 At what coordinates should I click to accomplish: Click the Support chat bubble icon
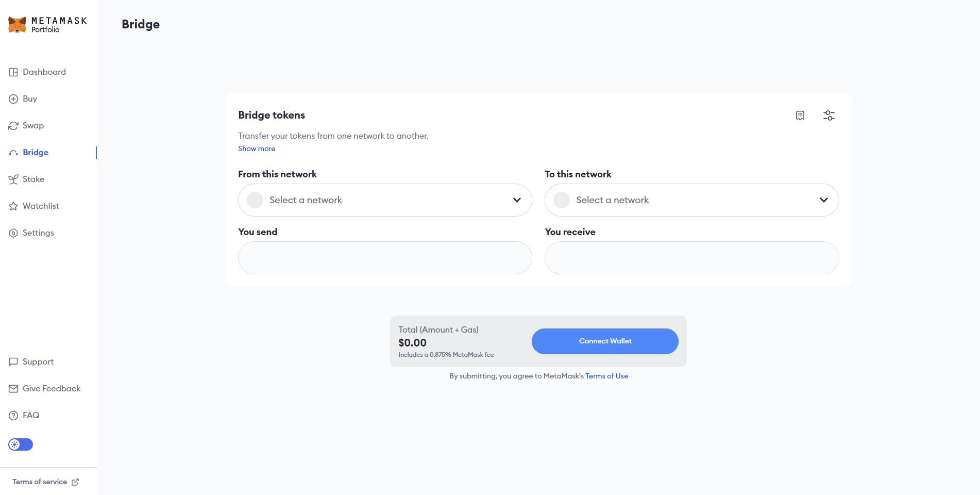pyautogui.click(x=13, y=362)
